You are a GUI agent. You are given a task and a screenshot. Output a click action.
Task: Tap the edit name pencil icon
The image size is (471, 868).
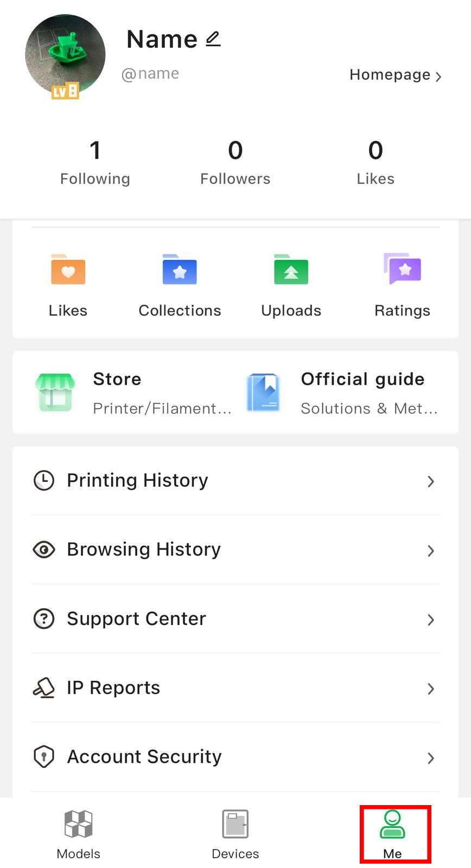click(213, 39)
